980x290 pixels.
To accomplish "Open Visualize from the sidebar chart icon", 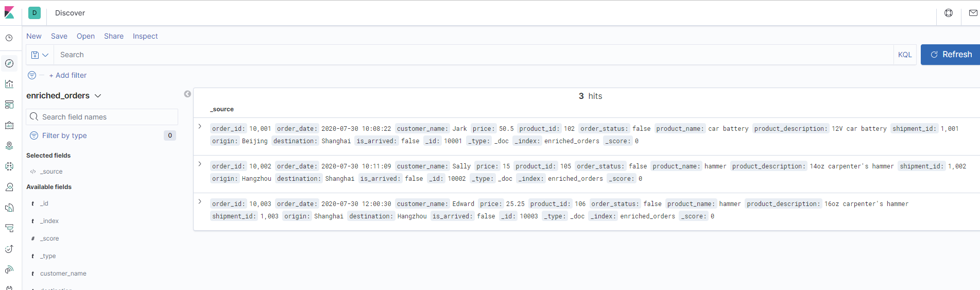I will (x=9, y=84).
